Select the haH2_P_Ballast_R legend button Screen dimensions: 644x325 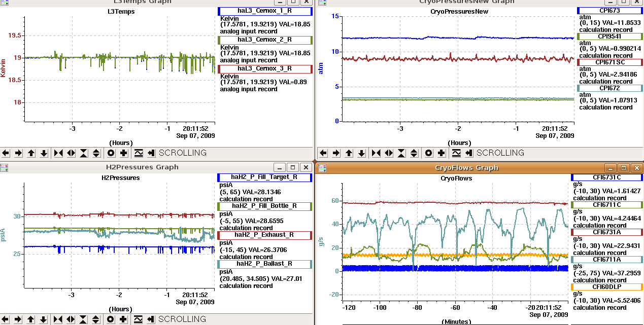[265, 264]
